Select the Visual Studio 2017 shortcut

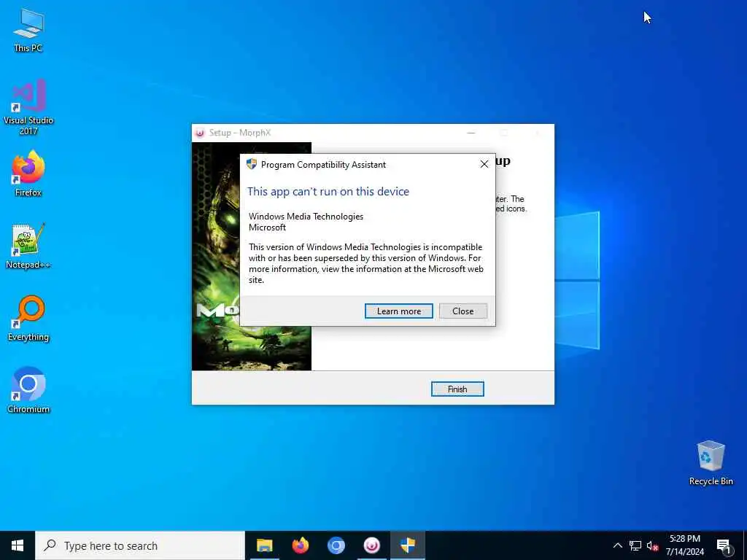28,107
